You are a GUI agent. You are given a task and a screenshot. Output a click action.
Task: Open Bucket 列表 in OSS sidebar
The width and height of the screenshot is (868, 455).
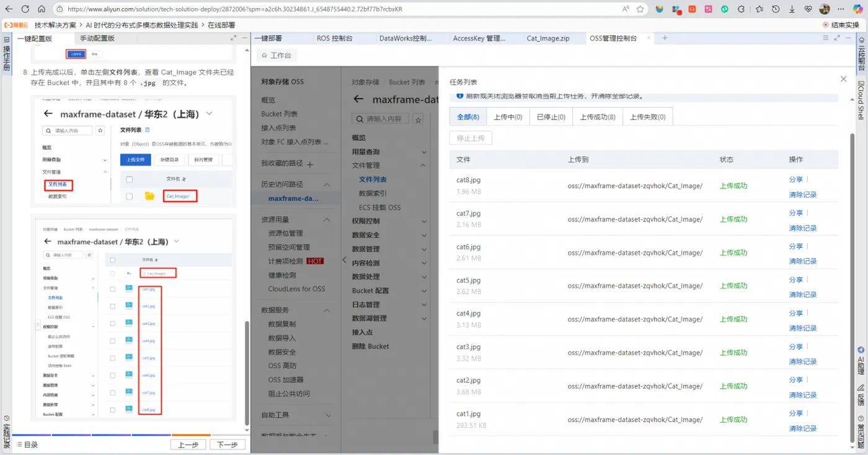click(280, 113)
